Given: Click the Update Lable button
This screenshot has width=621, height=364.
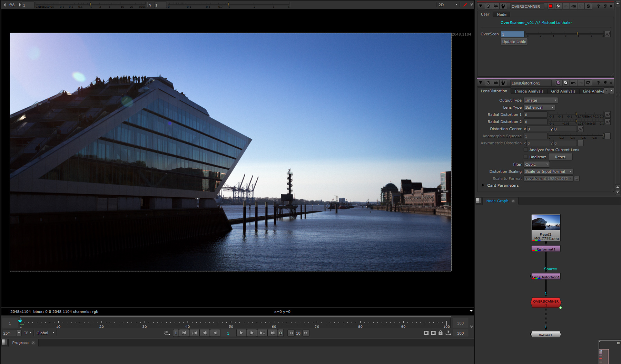Looking at the screenshot, I should pyautogui.click(x=514, y=42).
